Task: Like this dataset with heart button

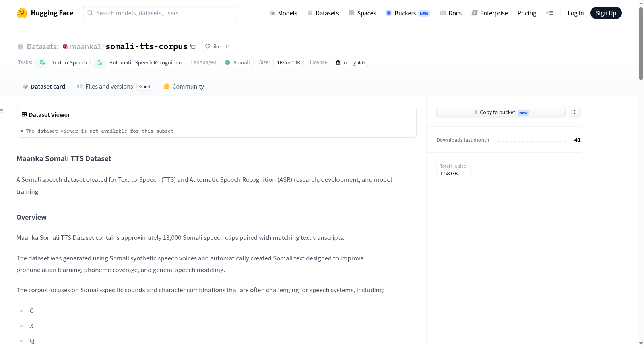Action: pos(213,46)
